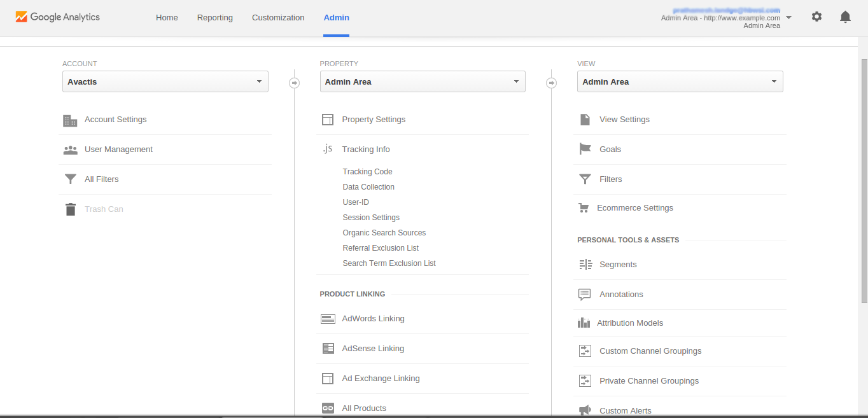Viewport: 868px width, 418px height.
Task: Open Private Channel Groupings
Action: 649,381
